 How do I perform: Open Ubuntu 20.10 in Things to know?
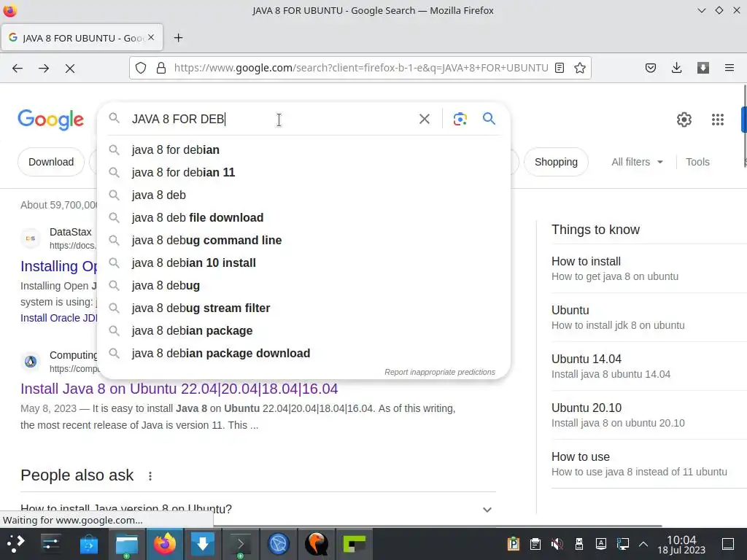649,415
